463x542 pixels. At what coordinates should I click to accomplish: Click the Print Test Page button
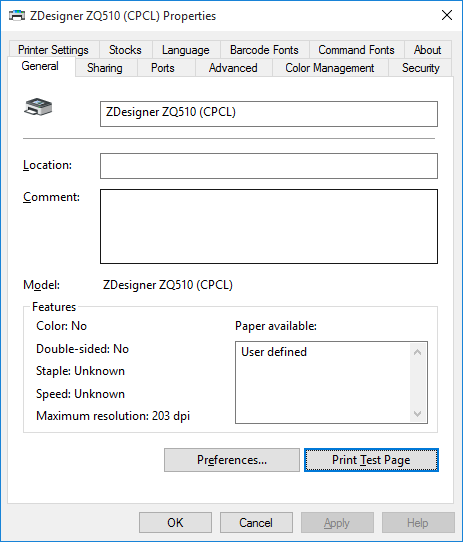point(371,460)
